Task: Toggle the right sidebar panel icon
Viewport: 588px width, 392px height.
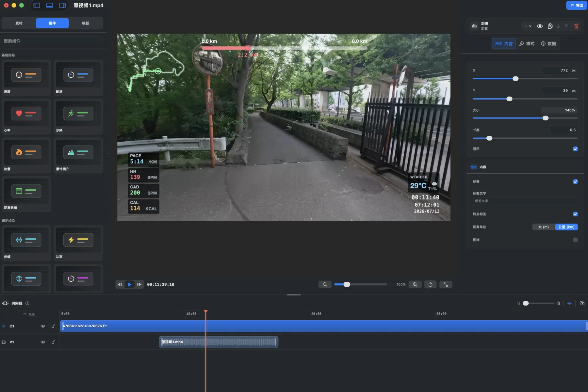Action: (62, 5)
